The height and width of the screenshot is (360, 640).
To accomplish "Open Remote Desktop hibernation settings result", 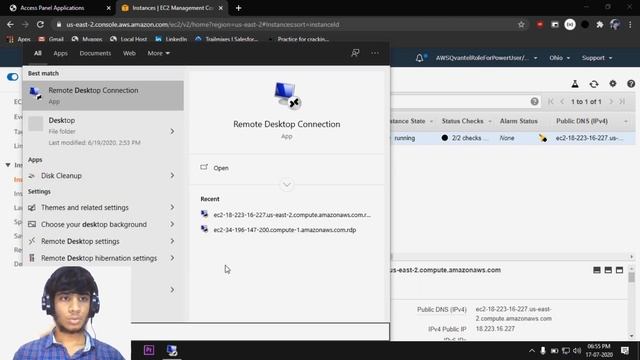I will pyautogui.click(x=99, y=258).
